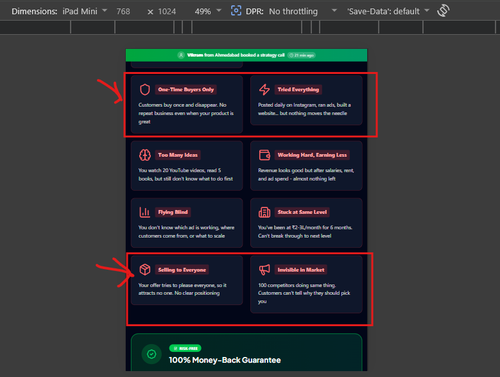
Task: Click the Working Hard, Earning Less label
Action: (312, 155)
